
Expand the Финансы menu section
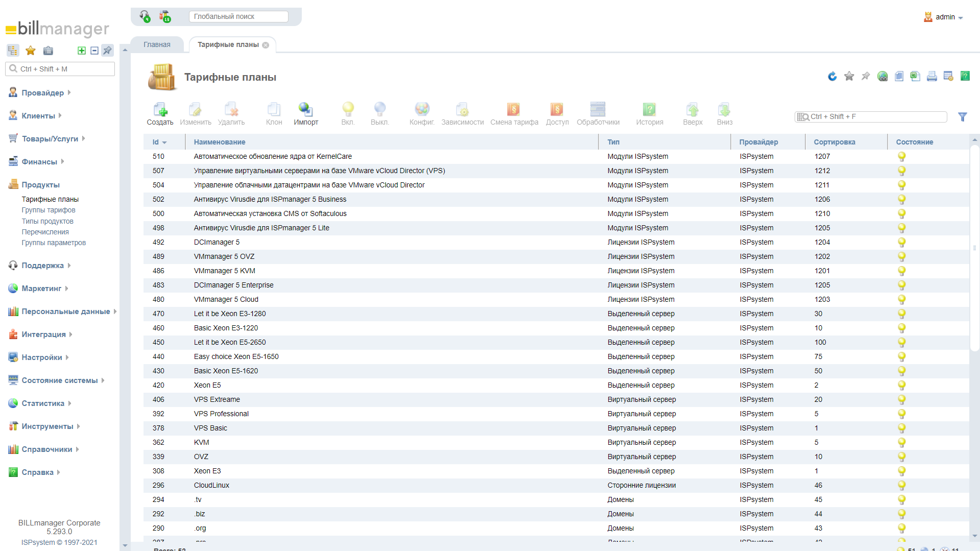(x=39, y=162)
